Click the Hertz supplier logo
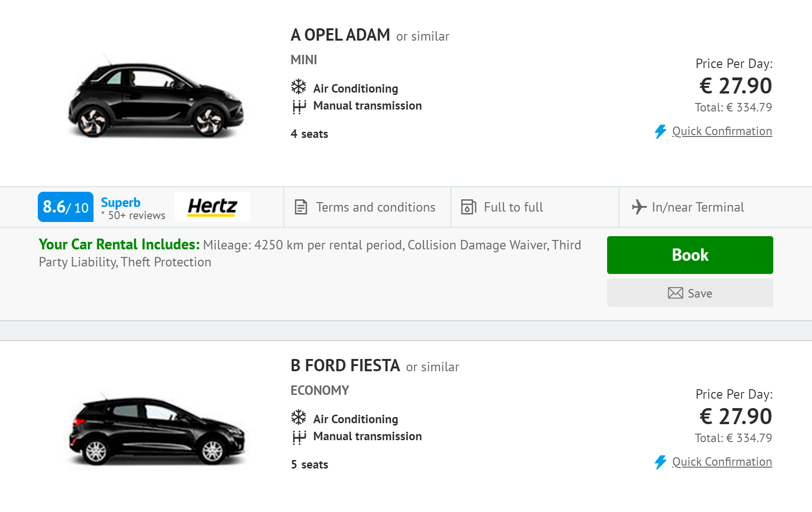Viewport: 812px width, 512px height. coord(212,207)
